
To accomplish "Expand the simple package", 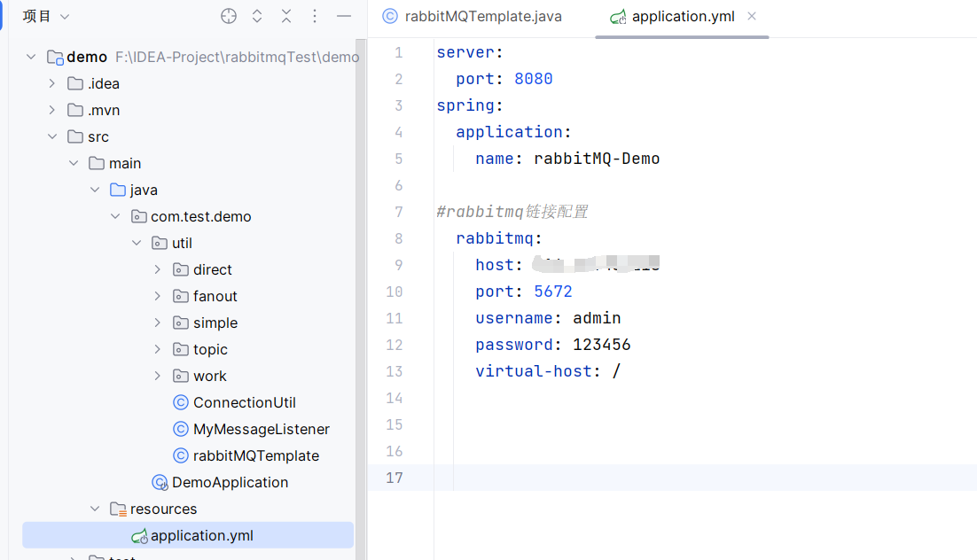I will (158, 323).
